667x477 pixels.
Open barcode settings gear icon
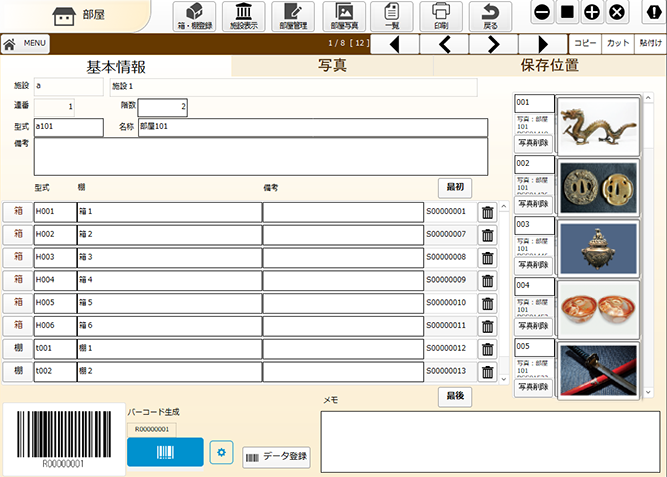[221, 453]
